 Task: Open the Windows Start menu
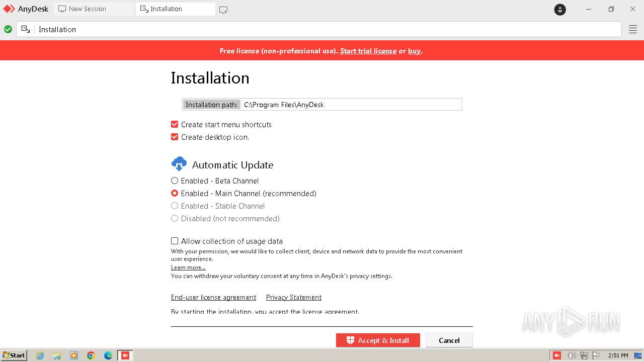click(14, 355)
